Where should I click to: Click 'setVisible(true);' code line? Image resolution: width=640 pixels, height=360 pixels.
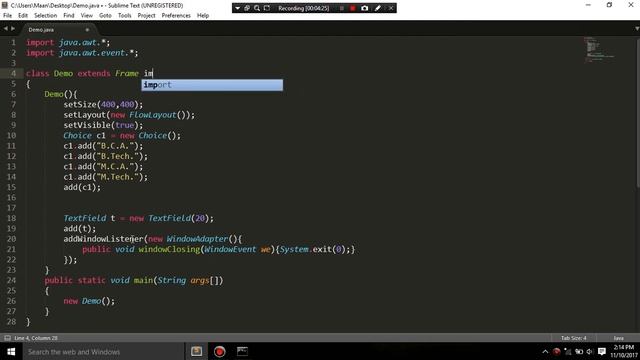pos(103,125)
